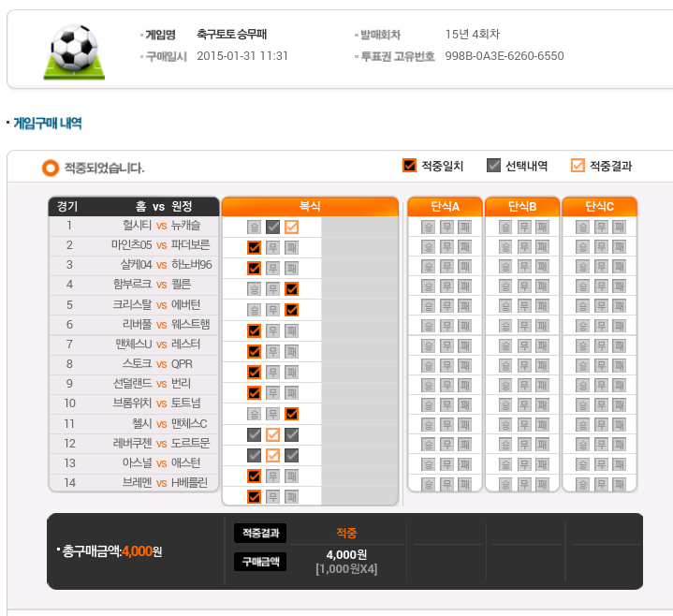Image resolution: width=673 pixels, height=616 pixels.
Task: Click the gray 선택내역 legend checkbox icon
Action: click(x=493, y=166)
